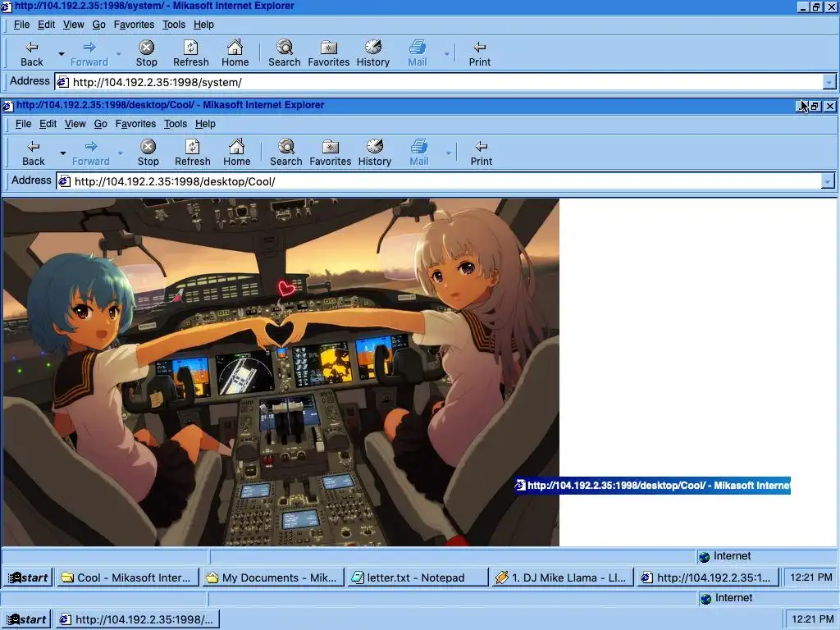Expand the Mail dropdown arrow in Cool window
This screenshot has width=840, height=630.
(449, 153)
